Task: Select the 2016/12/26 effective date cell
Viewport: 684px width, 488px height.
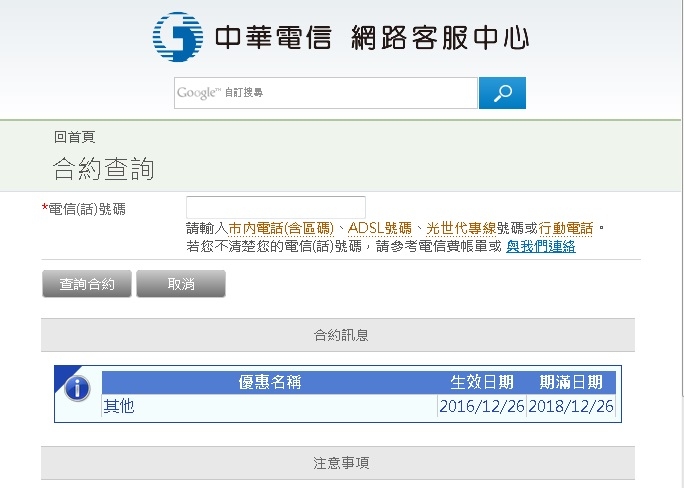Action: pos(482,406)
